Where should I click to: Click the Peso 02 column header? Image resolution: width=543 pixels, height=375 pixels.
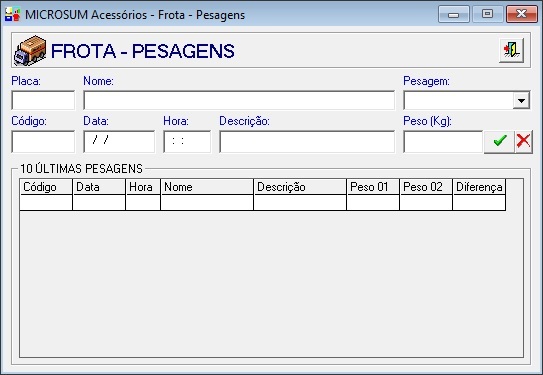click(x=426, y=187)
